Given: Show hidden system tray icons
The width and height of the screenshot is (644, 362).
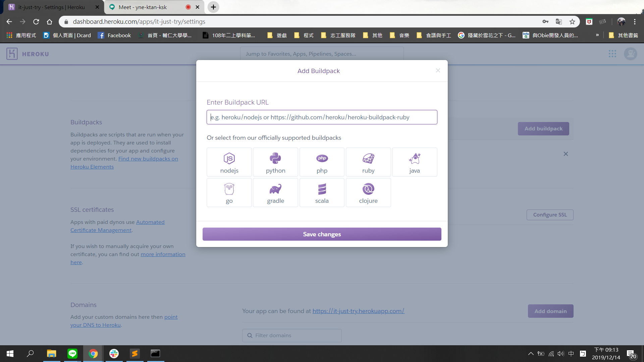Looking at the screenshot, I should click(x=531, y=354).
